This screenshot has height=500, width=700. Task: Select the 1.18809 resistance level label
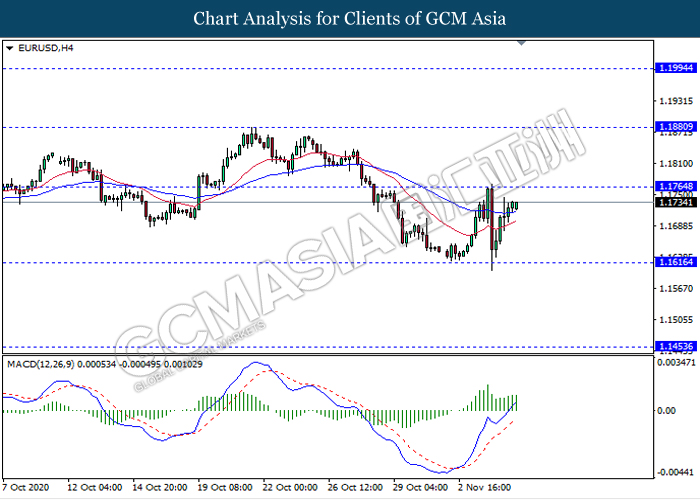point(676,127)
